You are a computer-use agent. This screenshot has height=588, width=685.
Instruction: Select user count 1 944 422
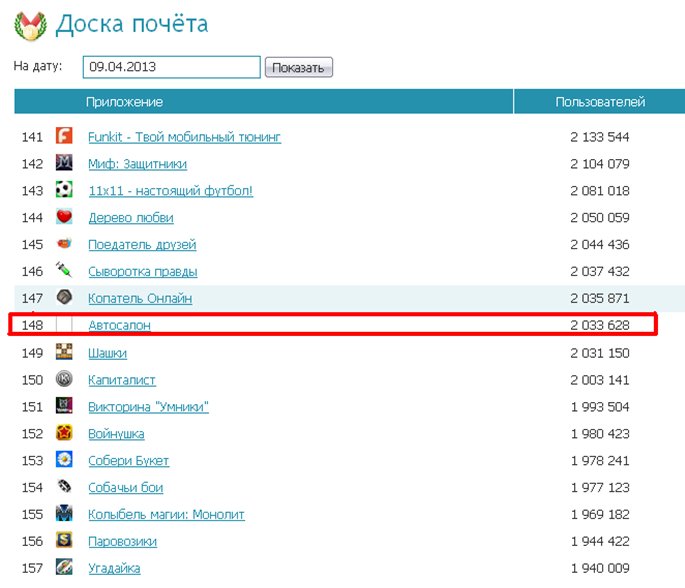click(x=600, y=542)
